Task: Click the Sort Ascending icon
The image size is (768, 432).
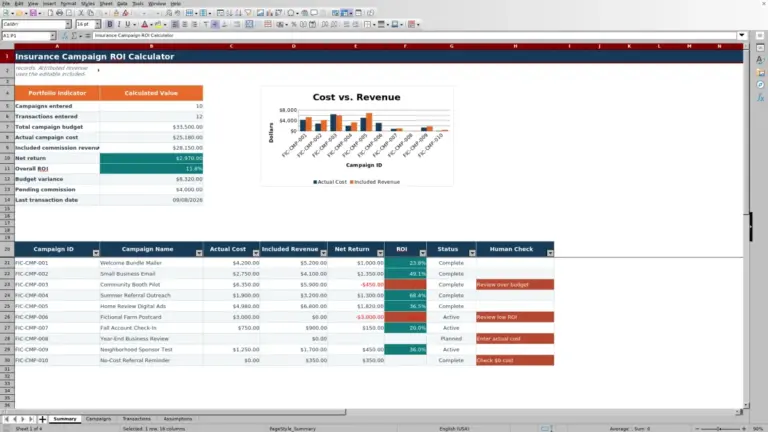Action: (x=229, y=13)
